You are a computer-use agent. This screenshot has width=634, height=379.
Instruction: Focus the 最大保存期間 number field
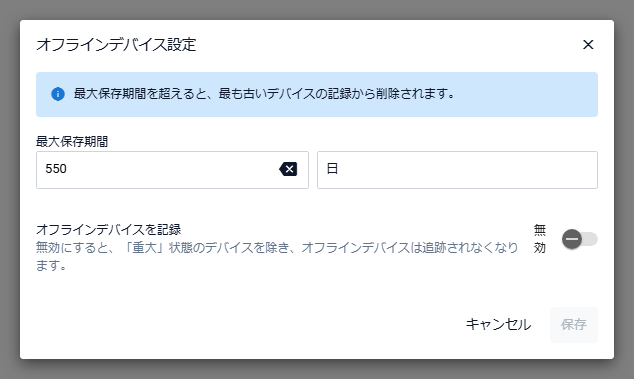(x=172, y=170)
